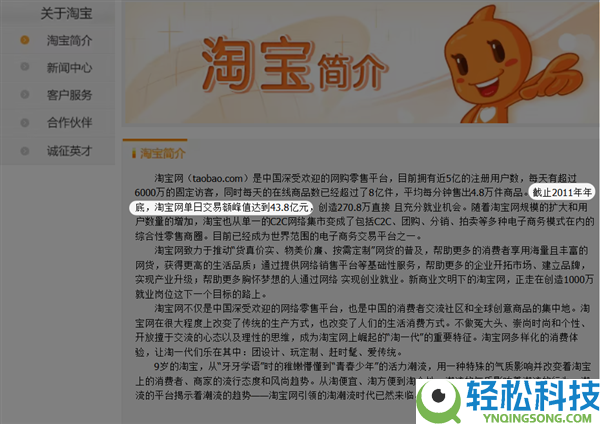Click the line starting 就业岗位这下一个目标
Viewport: 600px width, 424px height.
pos(201,294)
